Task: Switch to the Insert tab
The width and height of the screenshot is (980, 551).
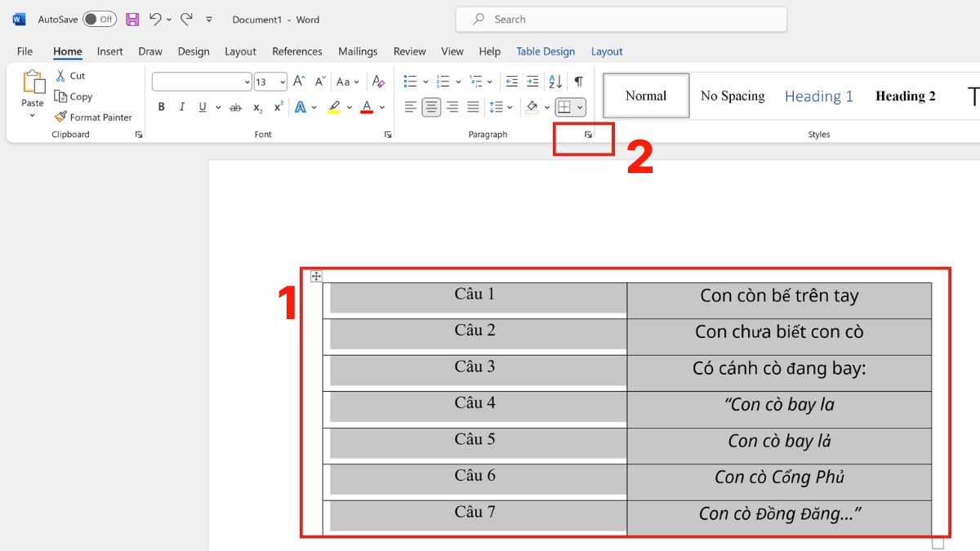Action: click(110, 51)
